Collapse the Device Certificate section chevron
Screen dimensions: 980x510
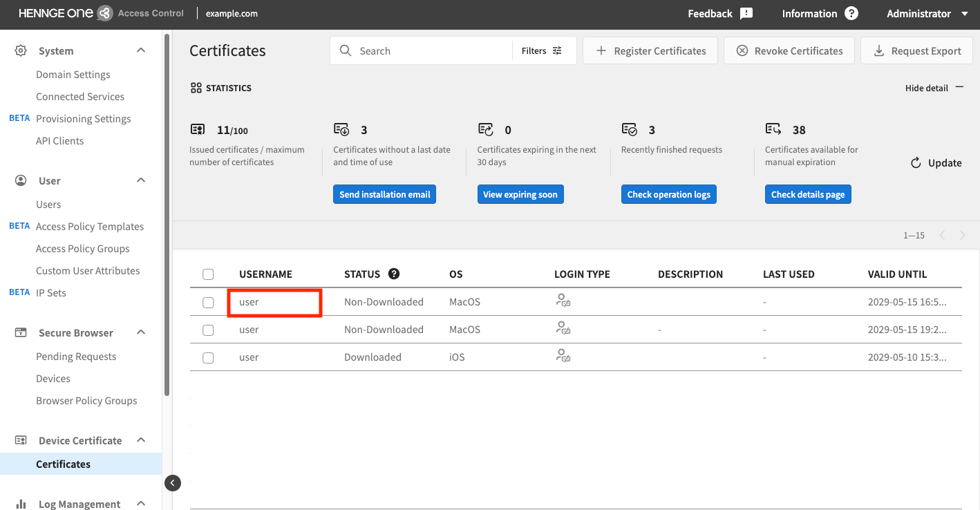pos(141,440)
